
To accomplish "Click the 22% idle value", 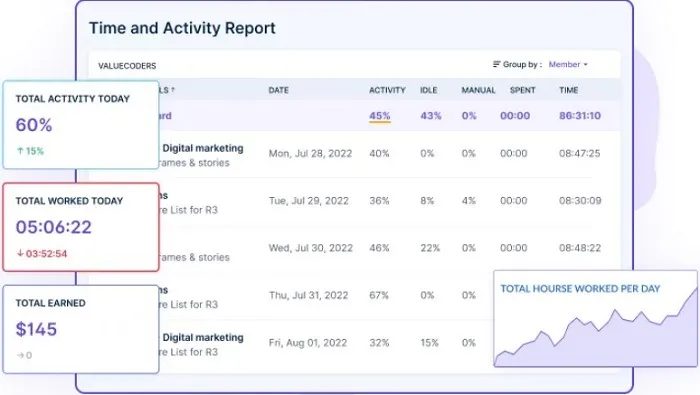I will click(430, 248).
